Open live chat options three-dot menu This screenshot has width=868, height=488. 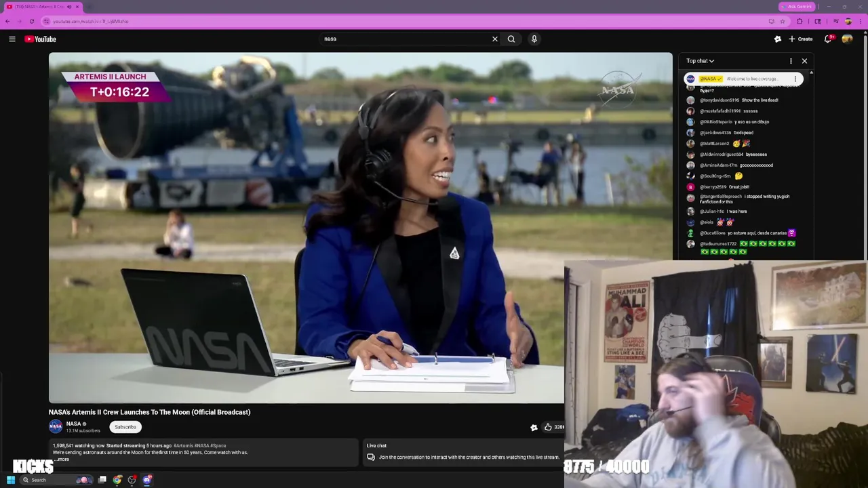[x=791, y=61]
